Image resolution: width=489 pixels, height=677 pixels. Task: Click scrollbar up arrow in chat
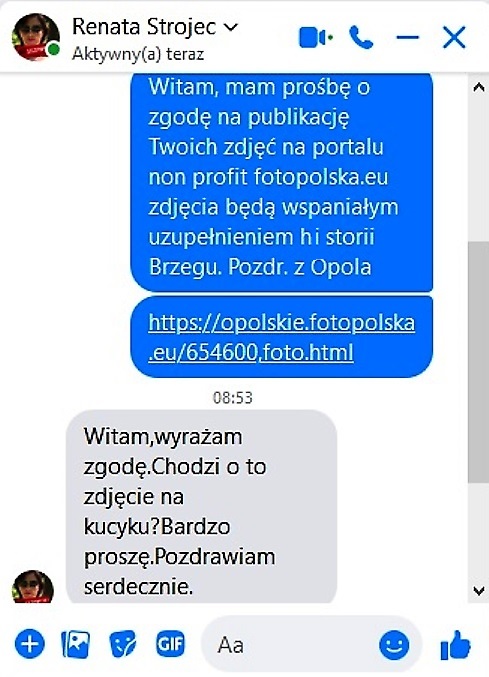point(478,88)
